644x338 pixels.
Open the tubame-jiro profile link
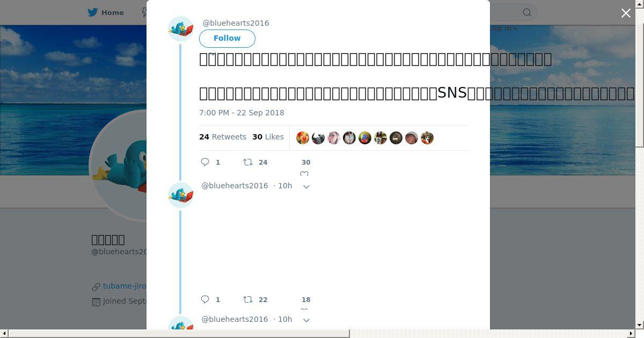click(x=125, y=286)
